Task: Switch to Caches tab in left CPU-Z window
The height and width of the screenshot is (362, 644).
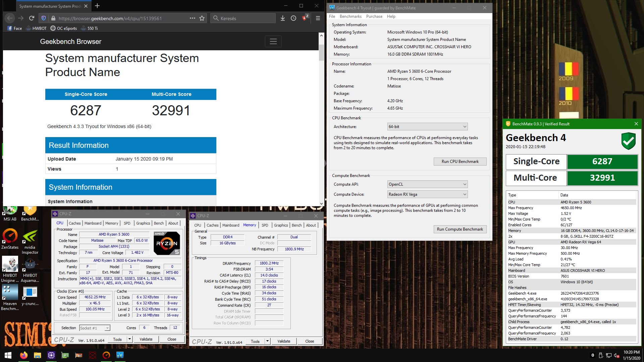Action: tap(74, 223)
